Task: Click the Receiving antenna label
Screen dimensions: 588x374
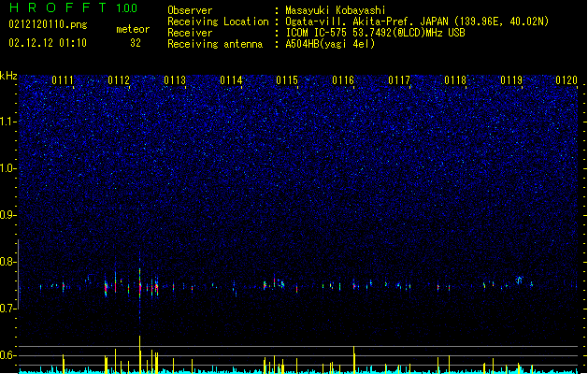Action: (x=215, y=44)
